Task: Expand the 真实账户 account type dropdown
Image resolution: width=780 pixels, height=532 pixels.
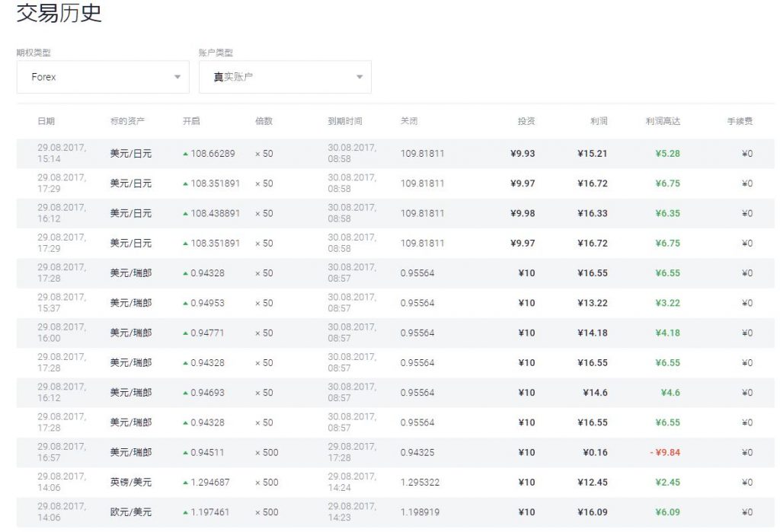Action: (285, 77)
